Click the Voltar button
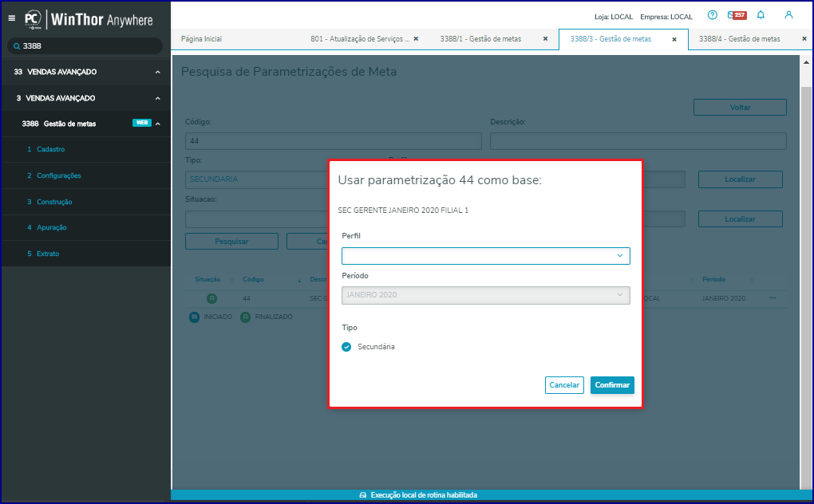The image size is (814, 504). [740, 108]
